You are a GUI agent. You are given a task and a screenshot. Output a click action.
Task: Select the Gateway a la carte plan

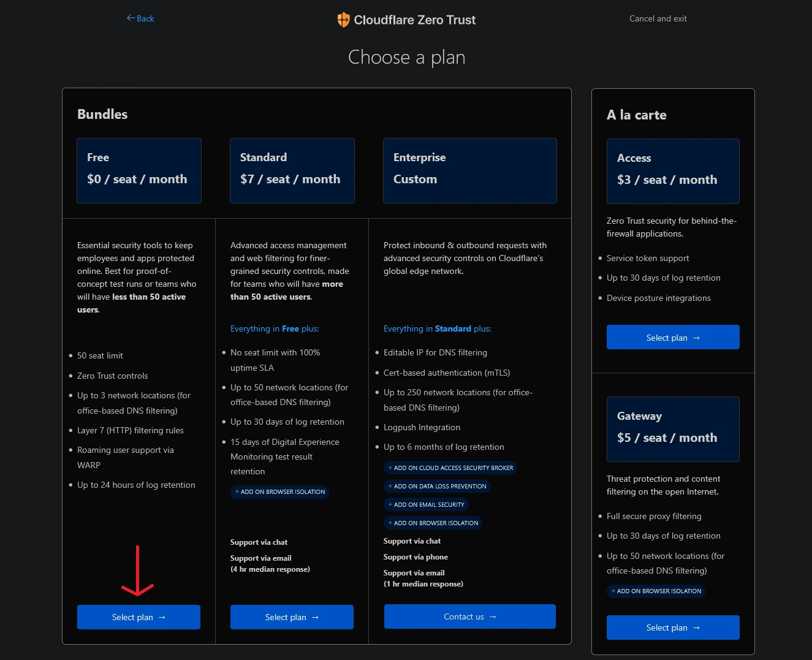tap(673, 628)
